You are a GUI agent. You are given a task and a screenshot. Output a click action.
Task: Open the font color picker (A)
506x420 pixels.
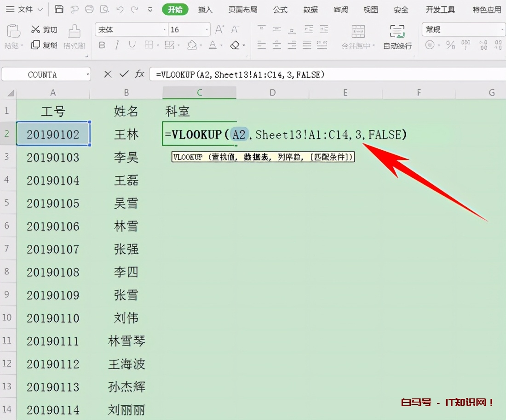[x=213, y=45]
